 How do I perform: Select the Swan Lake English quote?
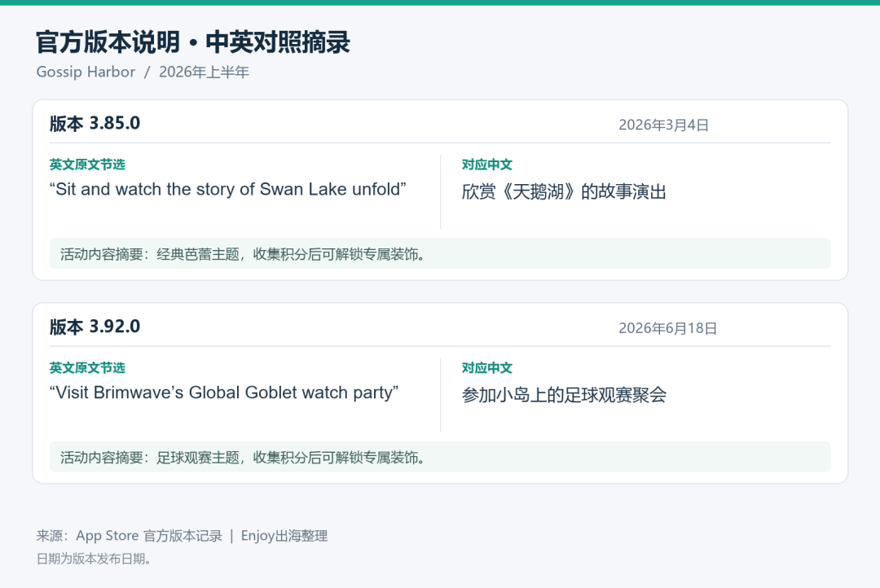pyautogui.click(x=228, y=189)
